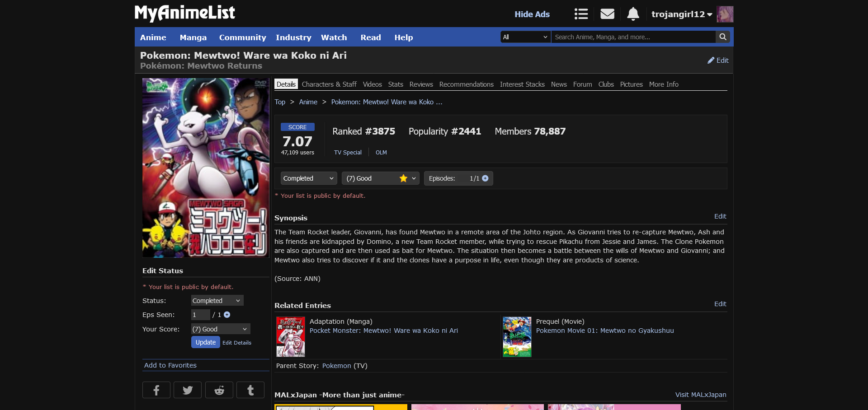
Task: Open the (7) Good score dropdown with star
Action: 381,178
